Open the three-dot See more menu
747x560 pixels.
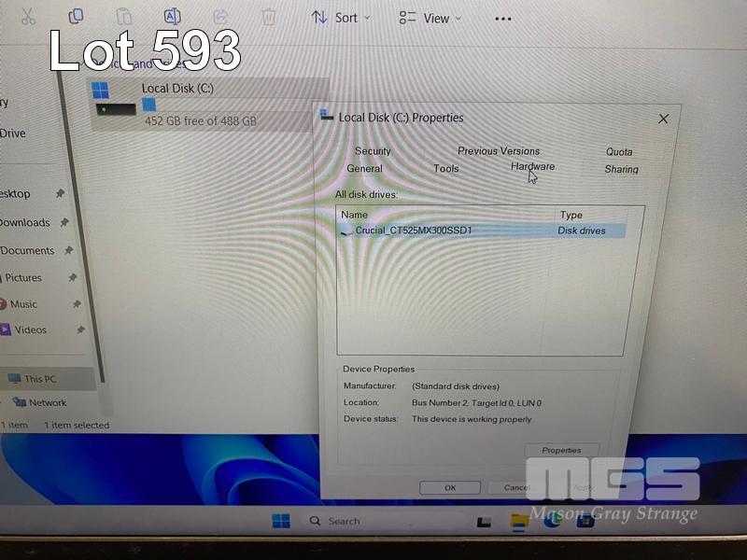[x=502, y=19]
